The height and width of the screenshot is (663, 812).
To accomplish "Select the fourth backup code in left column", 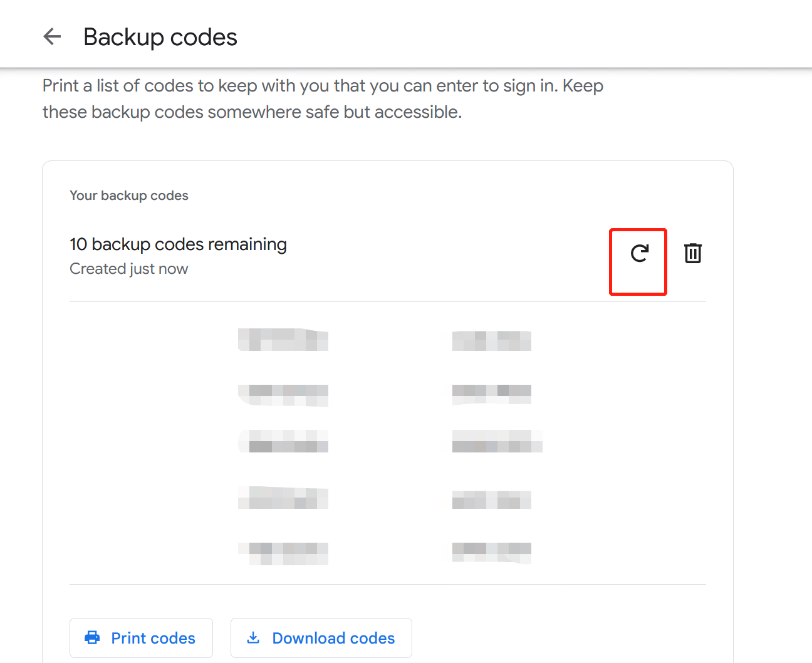I will (x=283, y=498).
